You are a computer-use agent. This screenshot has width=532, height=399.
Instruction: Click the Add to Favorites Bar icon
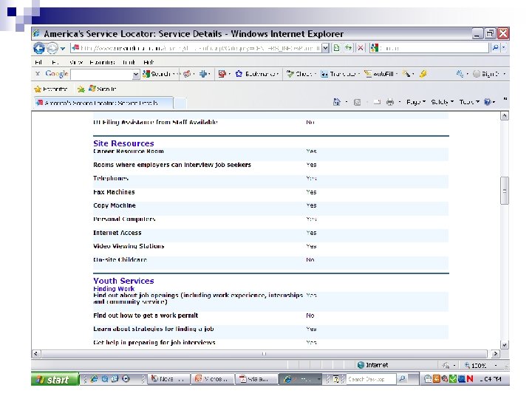[x=81, y=89]
